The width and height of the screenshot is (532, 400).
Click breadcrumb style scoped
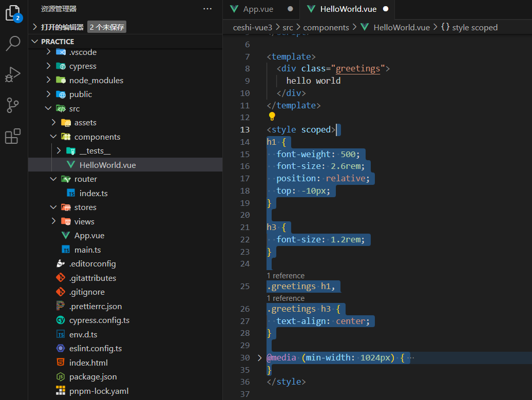point(474,28)
